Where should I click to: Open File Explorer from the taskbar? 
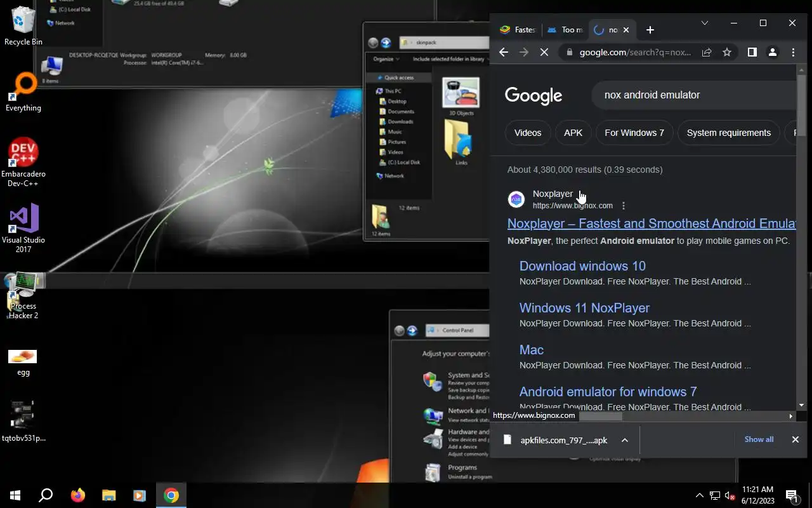coord(109,495)
